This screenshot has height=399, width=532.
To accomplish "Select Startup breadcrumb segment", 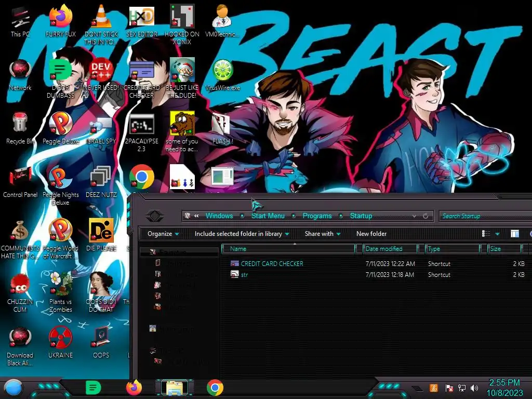I will pos(361,216).
